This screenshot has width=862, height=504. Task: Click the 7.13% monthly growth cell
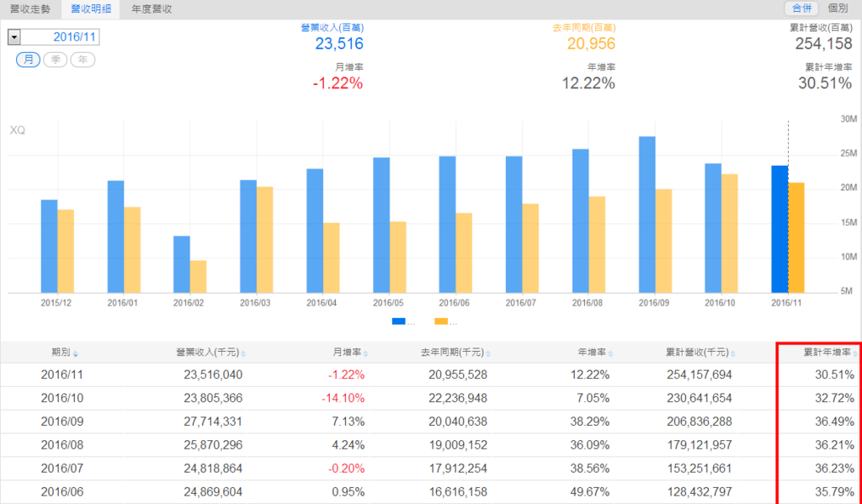pyautogui.click(x=348, y=422)
